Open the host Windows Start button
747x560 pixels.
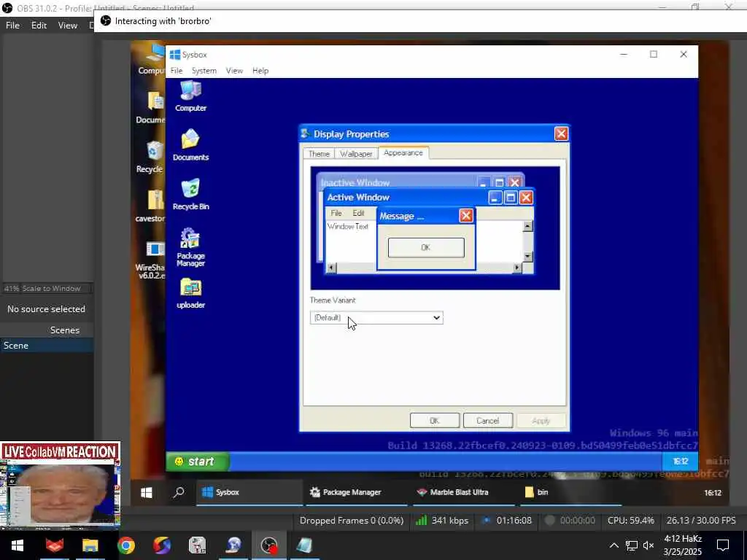click(x=18, y=545)
